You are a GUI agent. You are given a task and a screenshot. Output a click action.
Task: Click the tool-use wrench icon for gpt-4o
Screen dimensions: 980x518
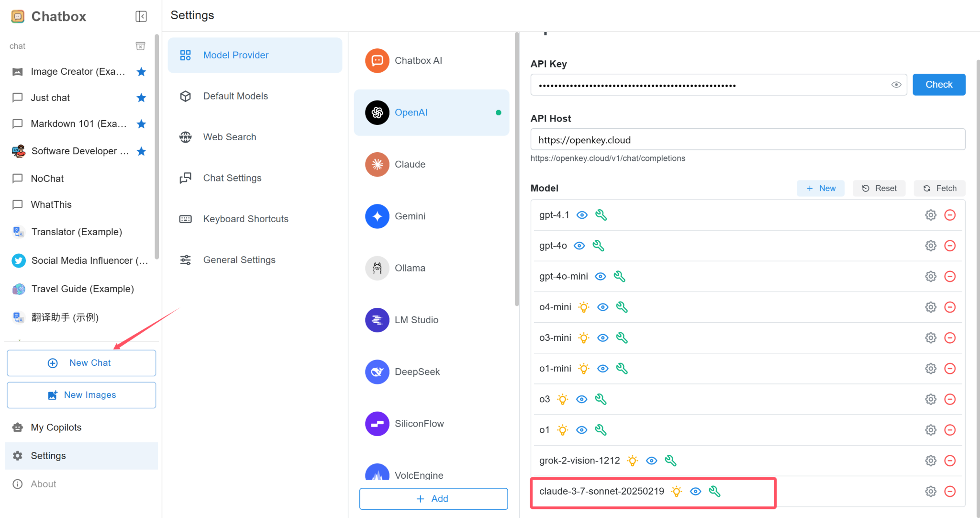[x=598, y=246]
